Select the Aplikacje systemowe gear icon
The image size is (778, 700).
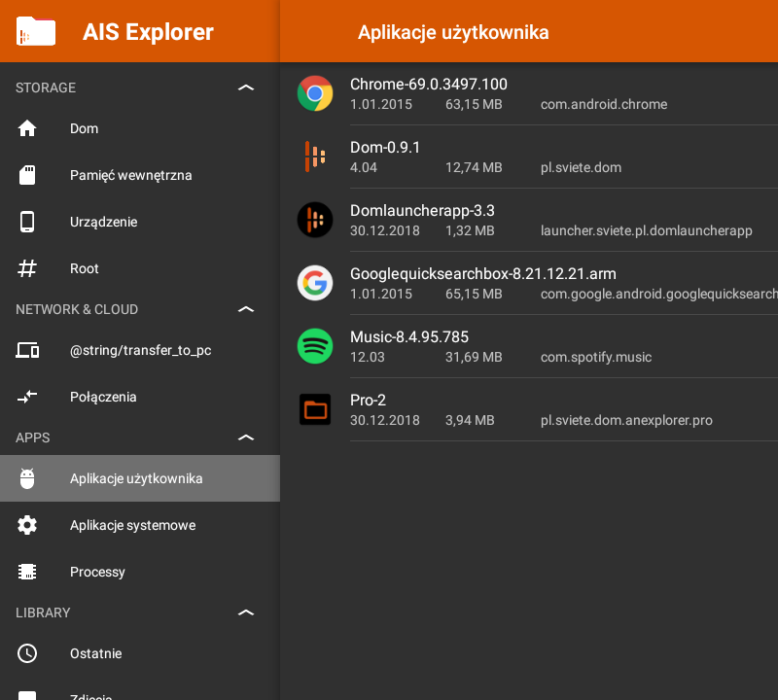27,525
